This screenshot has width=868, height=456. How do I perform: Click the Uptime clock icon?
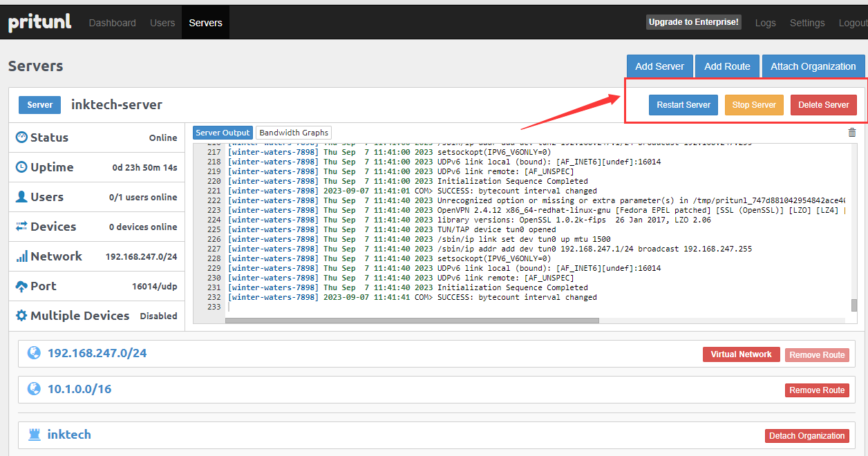point(21,167)
